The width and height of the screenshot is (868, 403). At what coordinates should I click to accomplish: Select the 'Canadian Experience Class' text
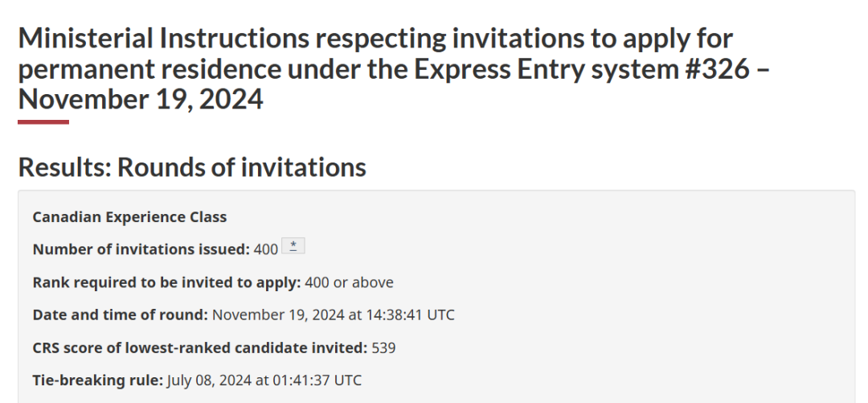[129, 216]
